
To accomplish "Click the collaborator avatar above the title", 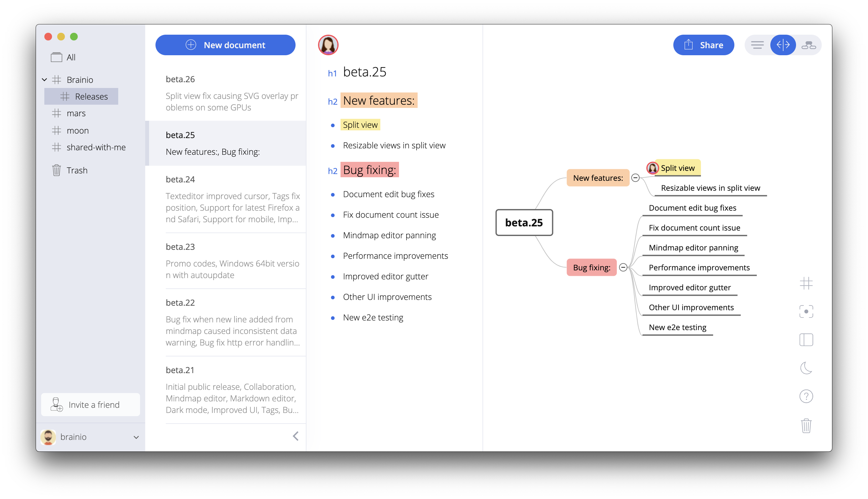I will [x=328, y=45].
